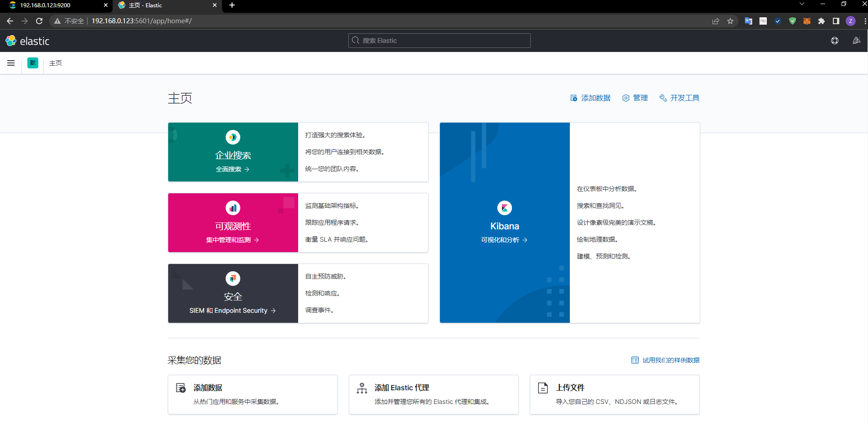
Task: Click text 绘制地理数据。
Action: coord(598,239)
